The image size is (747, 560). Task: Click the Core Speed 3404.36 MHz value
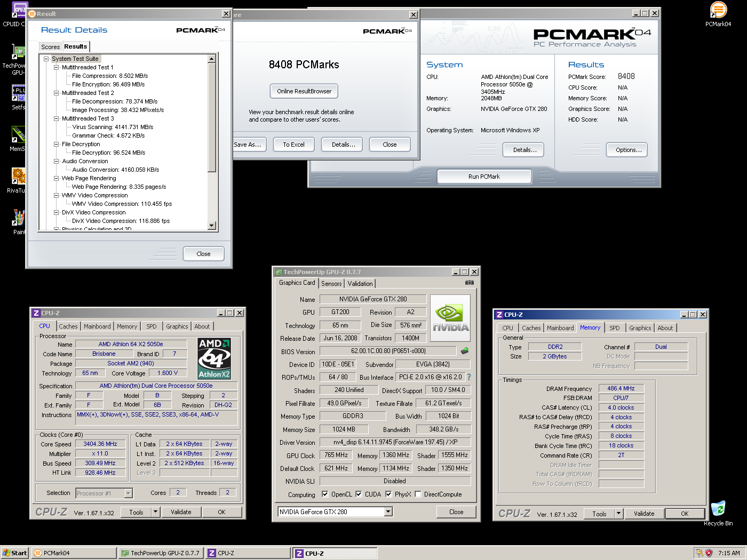(100, 444)
